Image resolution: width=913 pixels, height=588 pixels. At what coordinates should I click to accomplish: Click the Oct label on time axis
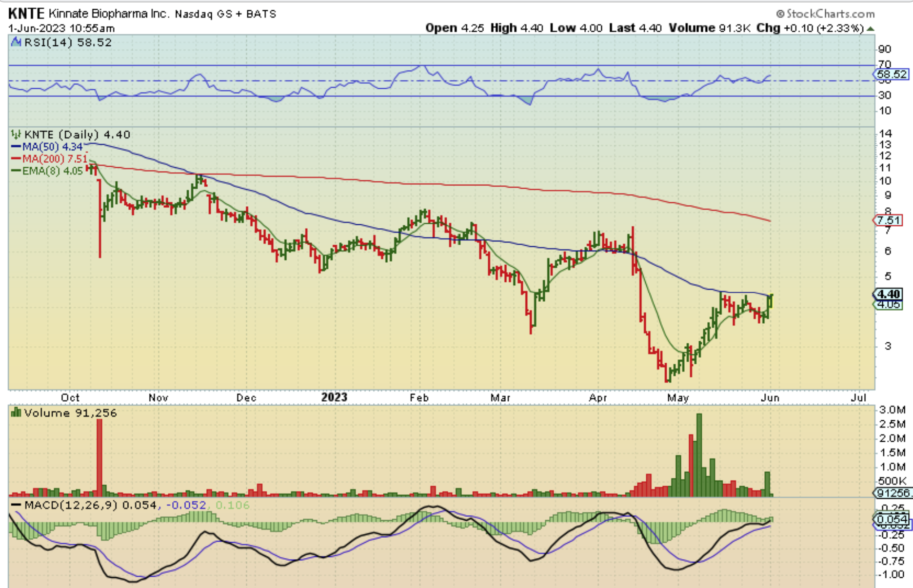pyautogui.click(x=70, y=398)
